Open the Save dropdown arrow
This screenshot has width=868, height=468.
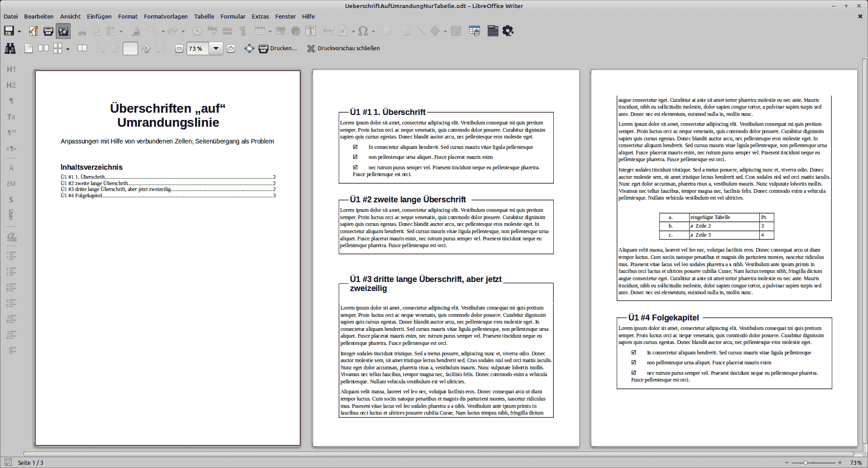[x=19, y=31]
